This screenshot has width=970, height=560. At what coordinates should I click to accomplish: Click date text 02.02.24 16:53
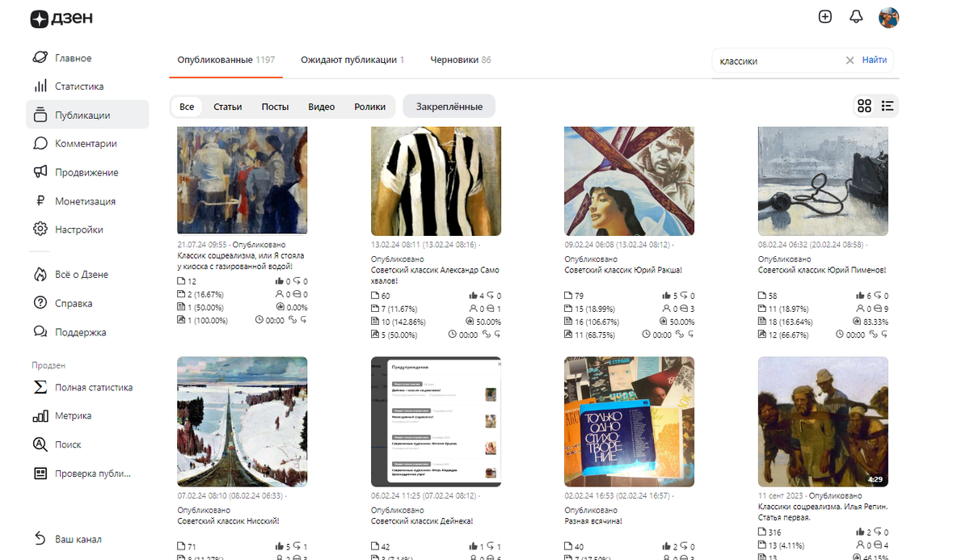pos(590,495)
